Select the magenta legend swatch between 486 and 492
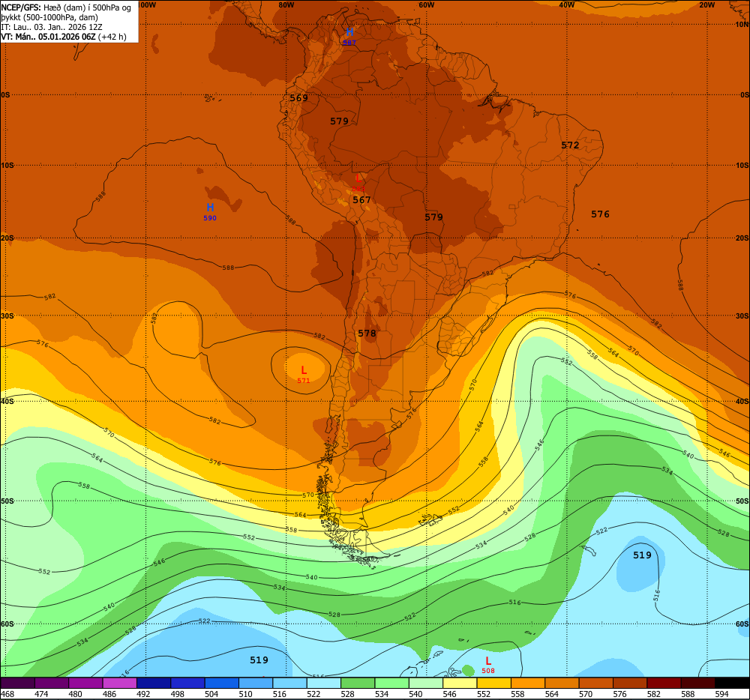The width and height of the screenshot is (750, 700). coord(119,683)
